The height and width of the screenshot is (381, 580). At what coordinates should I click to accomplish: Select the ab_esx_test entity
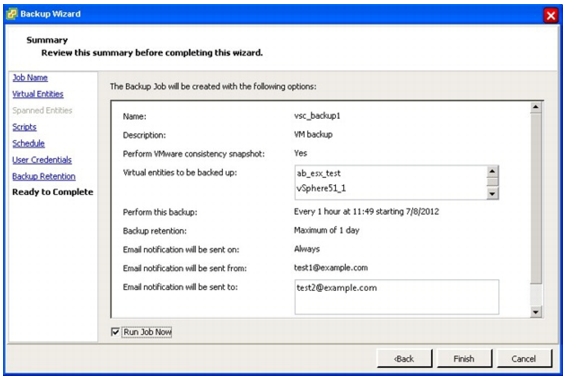coord(318,173)
